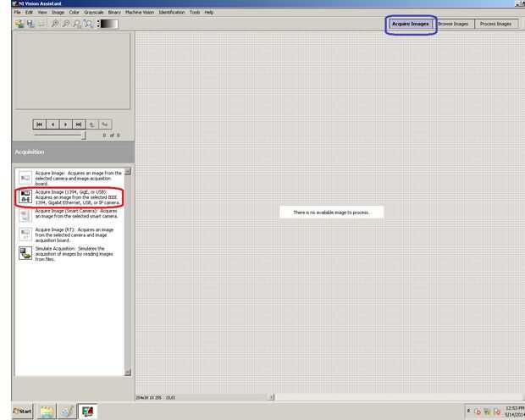The height and width of the screenshot is (420, 525).
Task: Click 'Simulate Acquisition' description text
Action: click(x=74, y=253)
